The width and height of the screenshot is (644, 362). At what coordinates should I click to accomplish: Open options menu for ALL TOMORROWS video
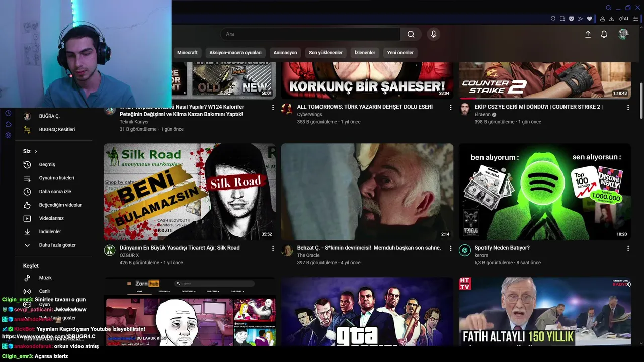[451, 107]
